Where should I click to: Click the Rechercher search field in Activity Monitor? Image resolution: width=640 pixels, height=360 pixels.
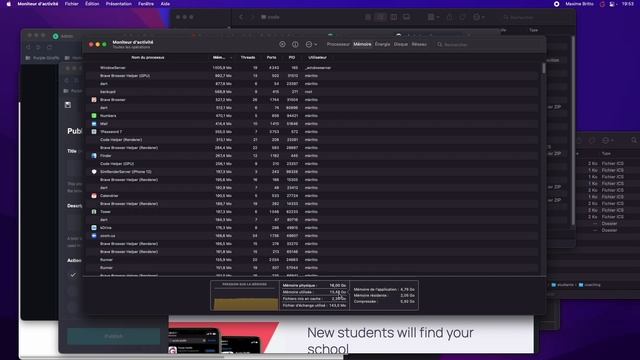488,44
